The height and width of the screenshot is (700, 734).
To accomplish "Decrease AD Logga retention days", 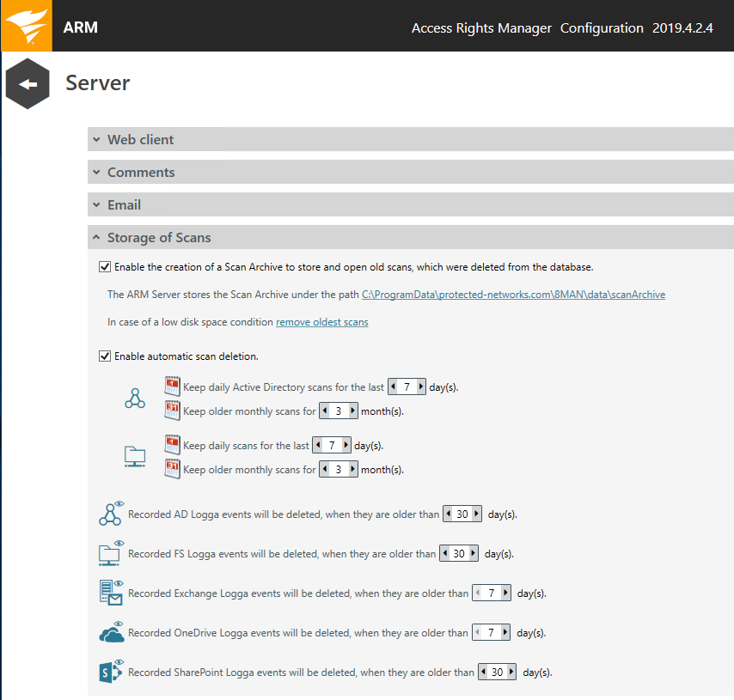I will (x=449, y=514).
